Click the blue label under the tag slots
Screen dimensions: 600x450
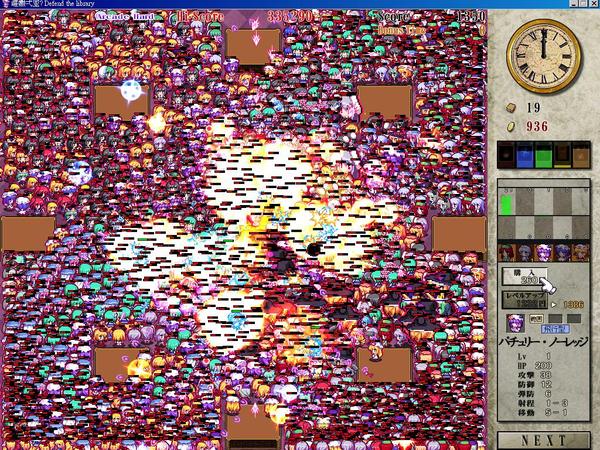(555, 329)
